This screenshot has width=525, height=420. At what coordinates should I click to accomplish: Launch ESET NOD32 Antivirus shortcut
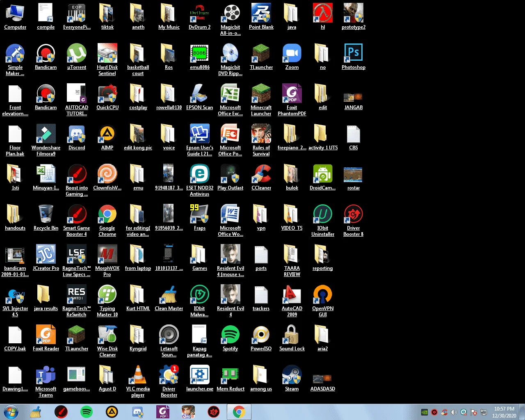200,180
